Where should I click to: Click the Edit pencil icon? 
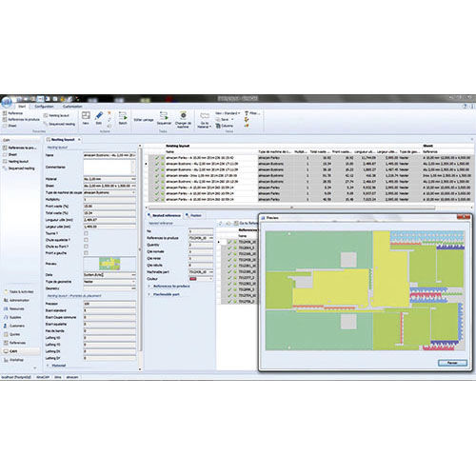point(99,116)
